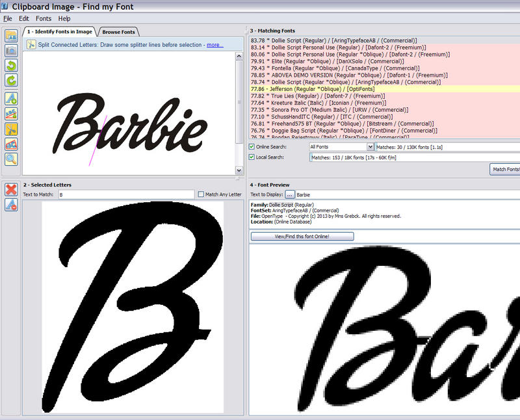Image resolution: width=520 pixels, height=420 pixels.
Task: Open the Fonts menu
Action: pos(44,19)
